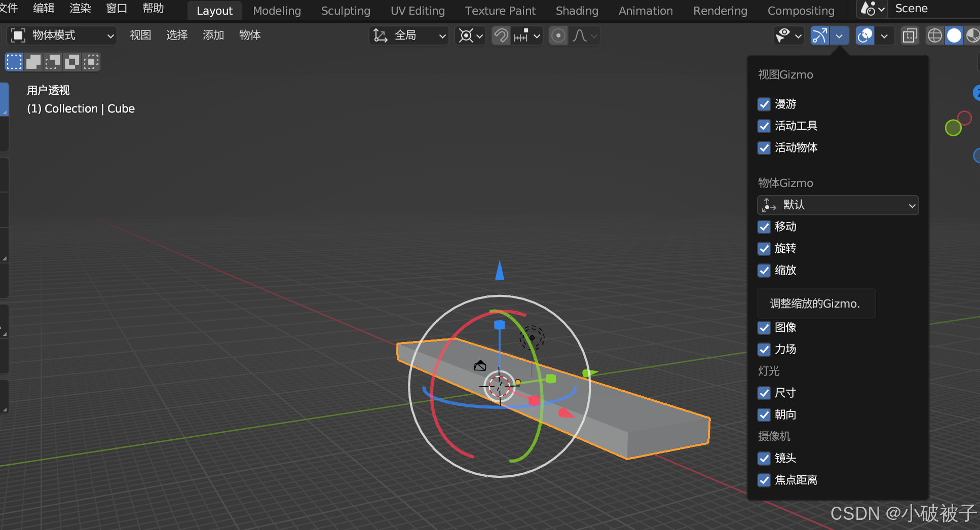Open 视图 viewport menu
This screenshot has height=530, width=980.
pyautogui.click(x=140, y=35)
